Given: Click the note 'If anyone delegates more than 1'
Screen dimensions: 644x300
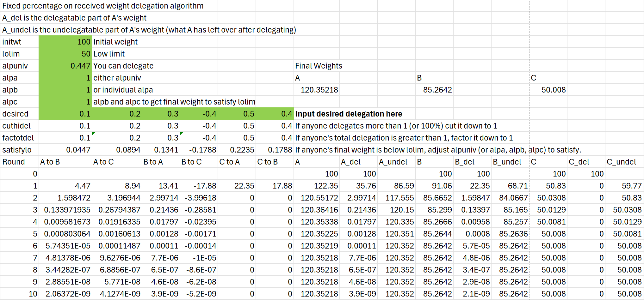Looking at the screenshot, I should click(396, 126).
